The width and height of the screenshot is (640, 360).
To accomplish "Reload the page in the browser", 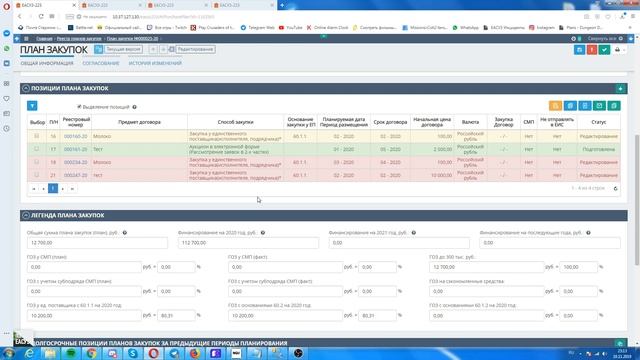I will point(41,16).
